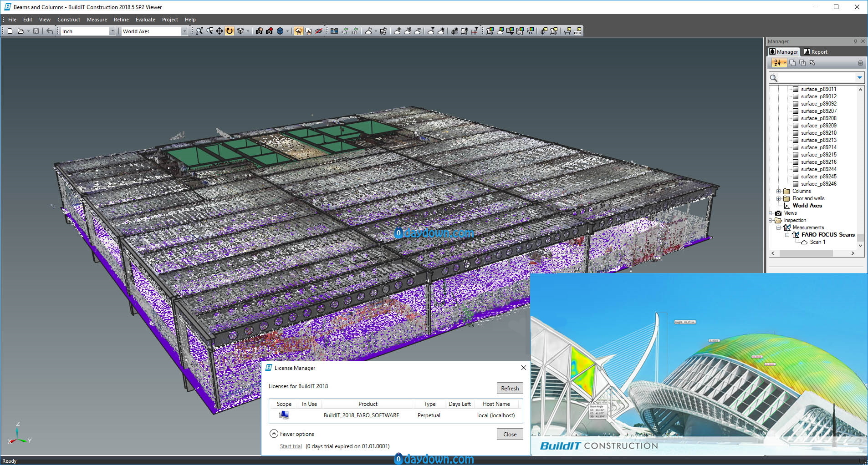
Task: Click the hand pointer selection icon
Action: pyautogui.click(x=309, y=31)
